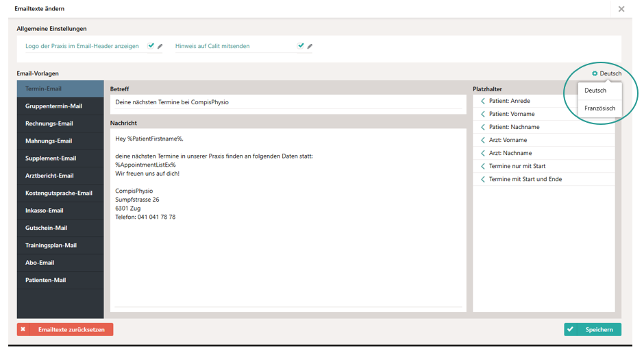Click Patient: Nachname placeholder text
The width and height of the screenshot is (644, 354).
515,127
